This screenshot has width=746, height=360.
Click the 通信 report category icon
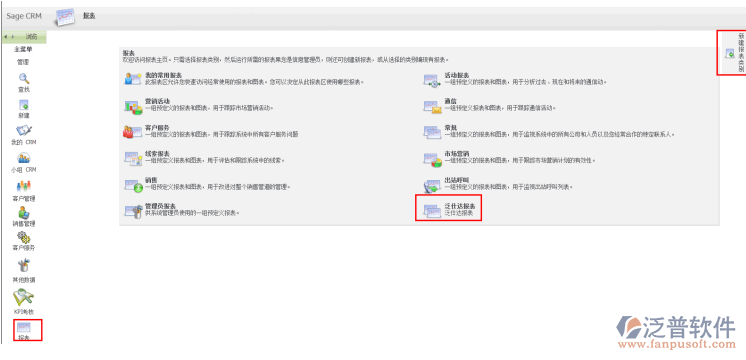pos(433,107)
